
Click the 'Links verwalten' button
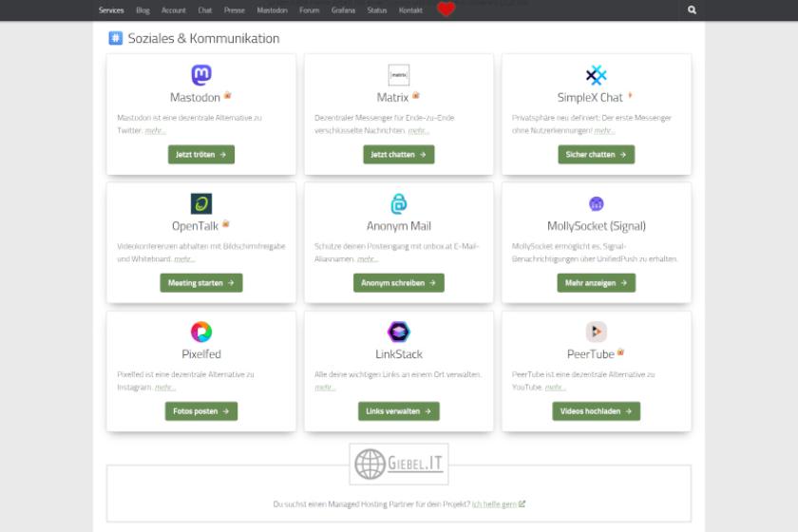click(x=399, y=410)
